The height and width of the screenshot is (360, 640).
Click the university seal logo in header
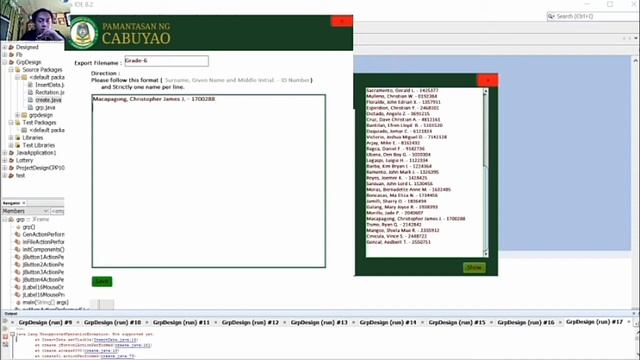tap(83, 33)
